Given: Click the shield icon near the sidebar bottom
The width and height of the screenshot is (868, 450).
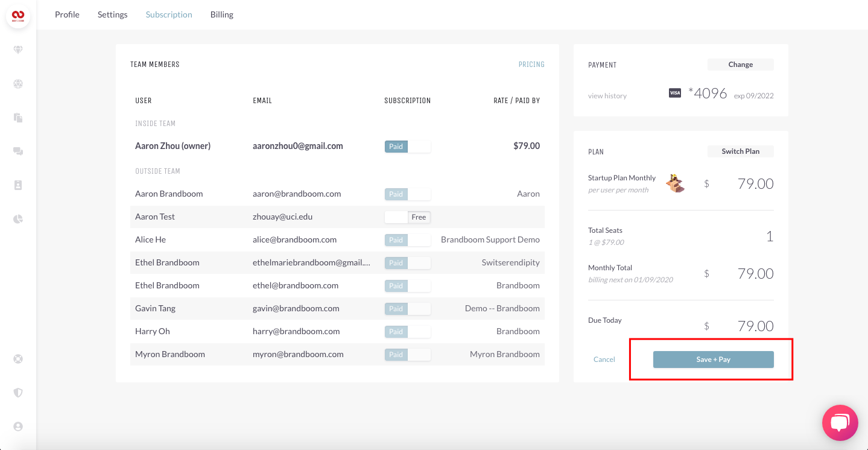Looking at the screenshot, I should (17, 393).
